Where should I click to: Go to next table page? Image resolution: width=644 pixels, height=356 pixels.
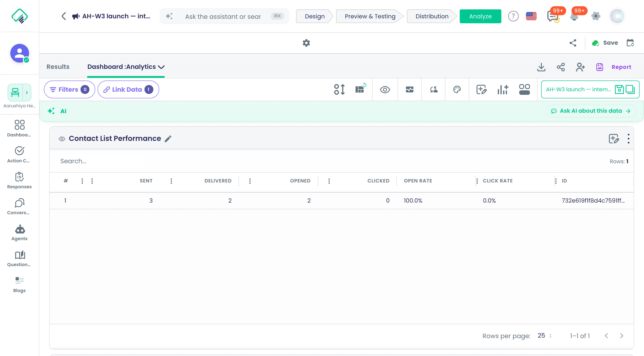tap(622, 336)
